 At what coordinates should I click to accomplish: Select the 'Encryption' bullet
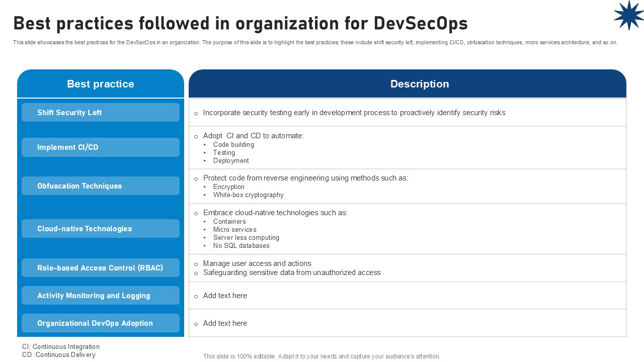(229, 187)
